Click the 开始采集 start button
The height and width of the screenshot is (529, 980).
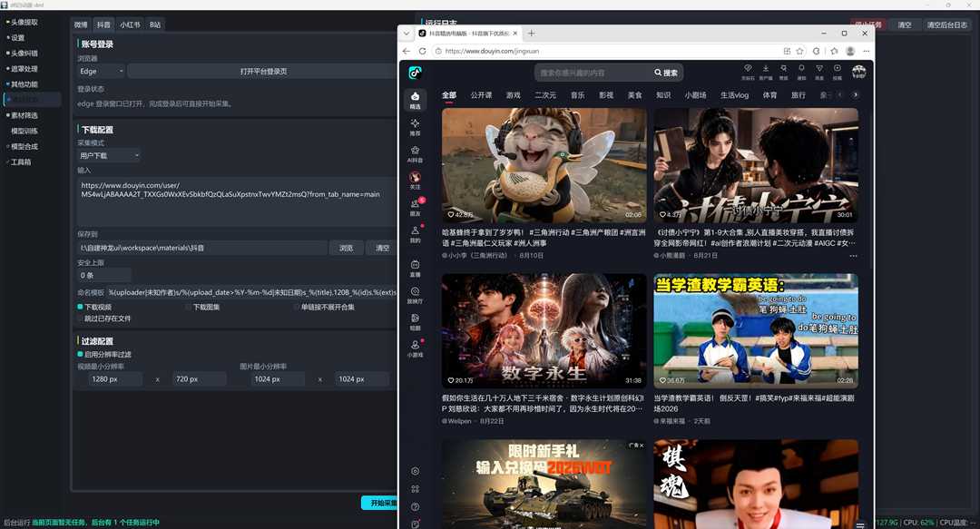[x=380, y=503]
